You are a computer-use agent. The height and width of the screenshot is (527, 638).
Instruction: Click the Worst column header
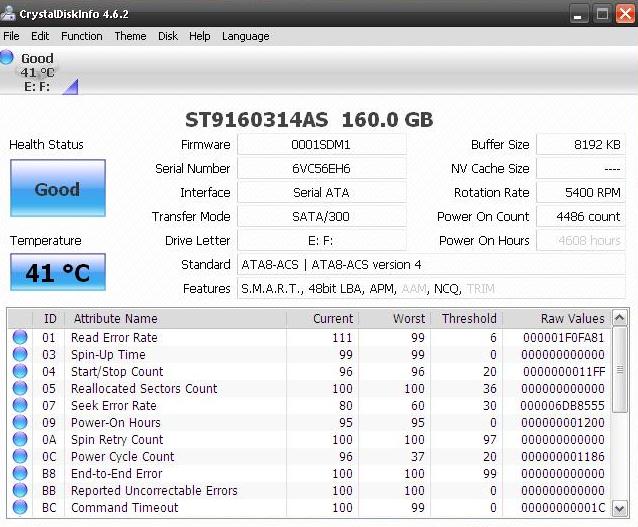click(394, 319)
